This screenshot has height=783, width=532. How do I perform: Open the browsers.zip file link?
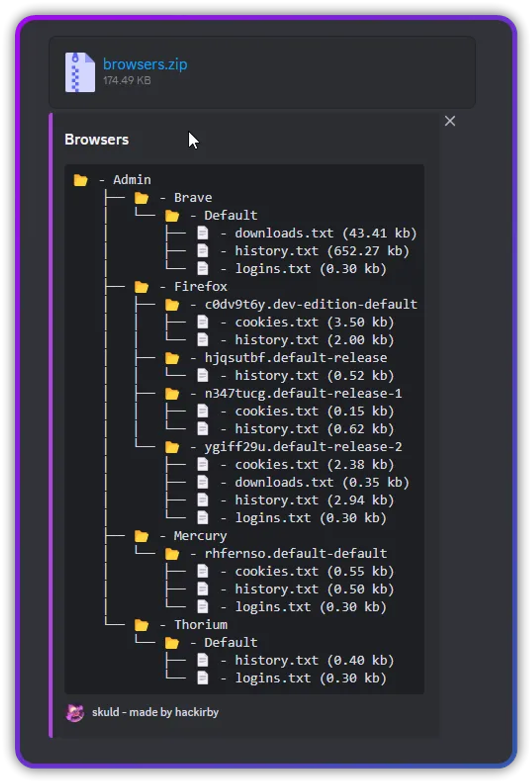[145, 64]
